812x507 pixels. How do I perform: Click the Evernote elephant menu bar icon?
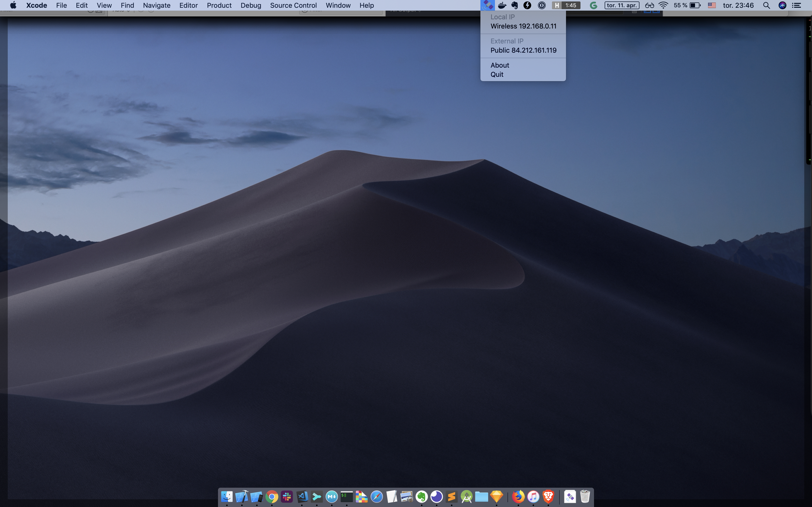[514, 5]
